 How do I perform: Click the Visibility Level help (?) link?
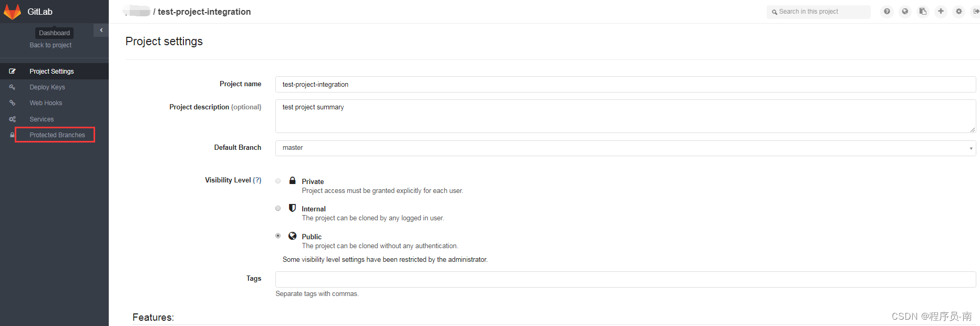click(258, 180)
